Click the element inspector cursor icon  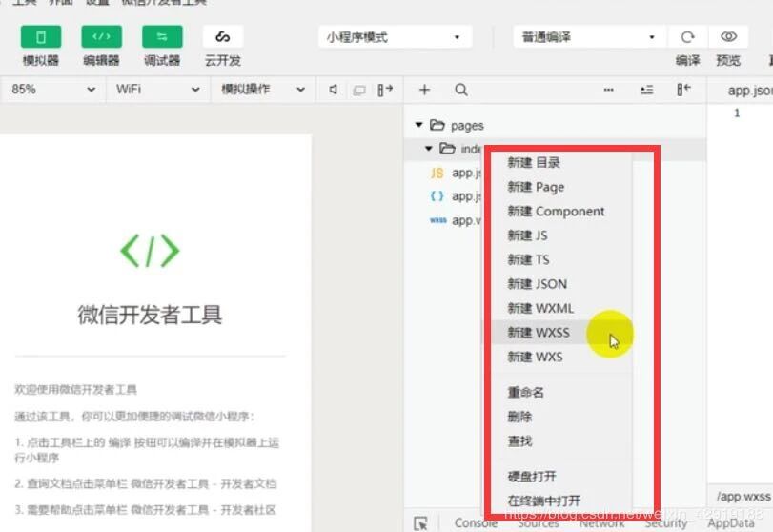click(x=420, y=523)
